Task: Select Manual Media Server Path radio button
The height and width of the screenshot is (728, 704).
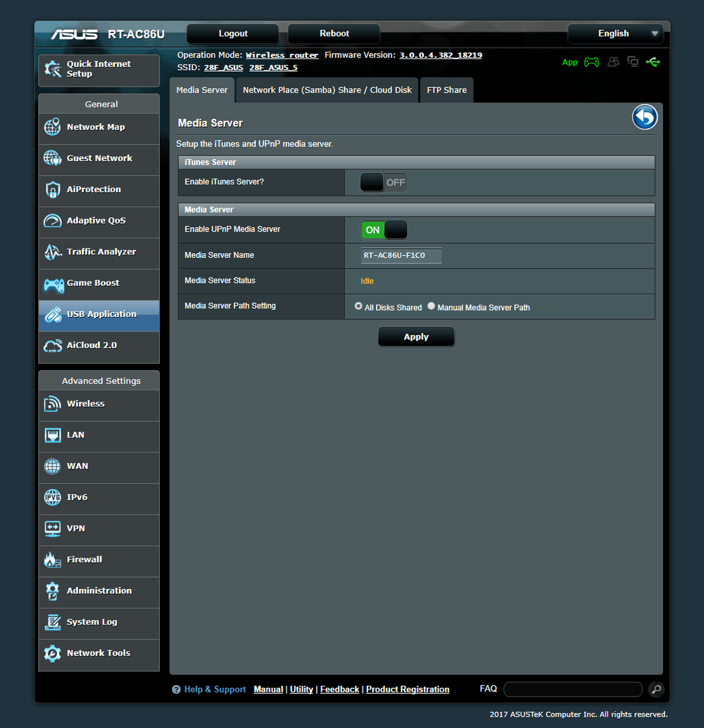Action: tap(431, 306)
